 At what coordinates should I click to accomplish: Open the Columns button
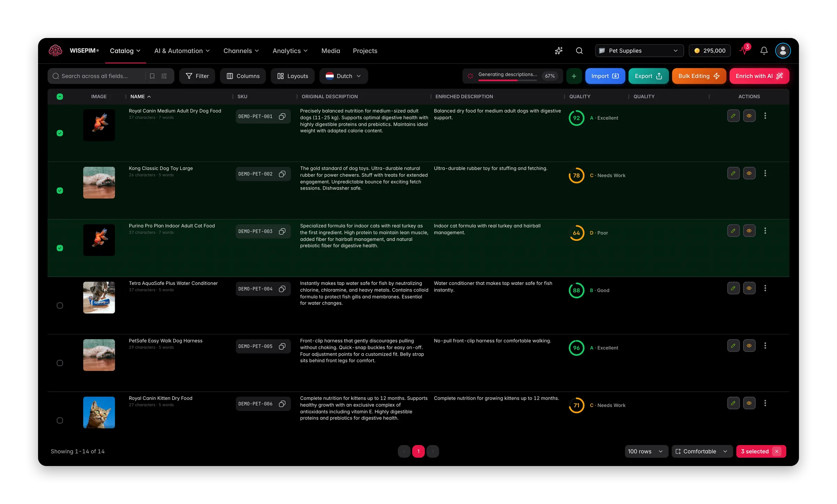243,76
